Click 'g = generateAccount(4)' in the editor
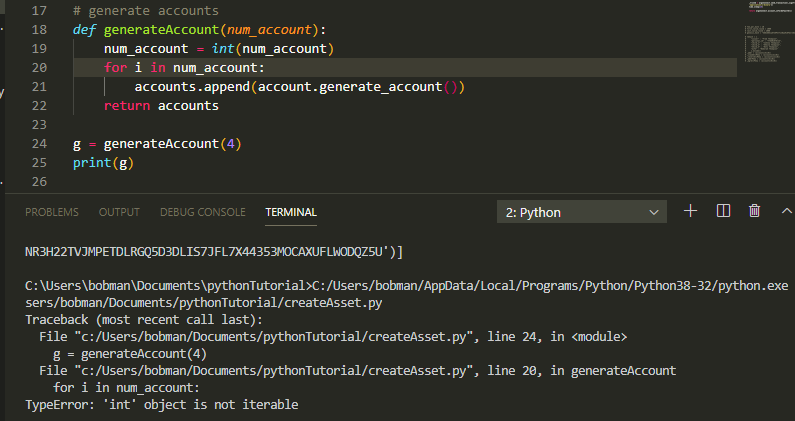 (x=157, y=144)
